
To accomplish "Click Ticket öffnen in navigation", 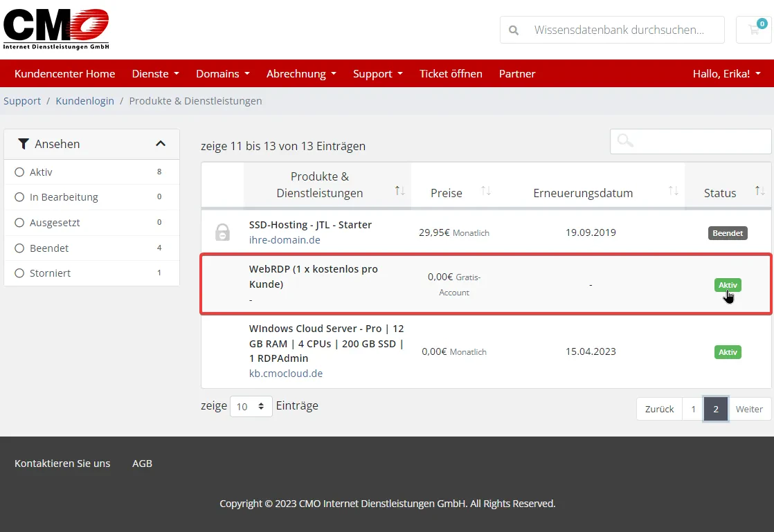I will 451,73.
